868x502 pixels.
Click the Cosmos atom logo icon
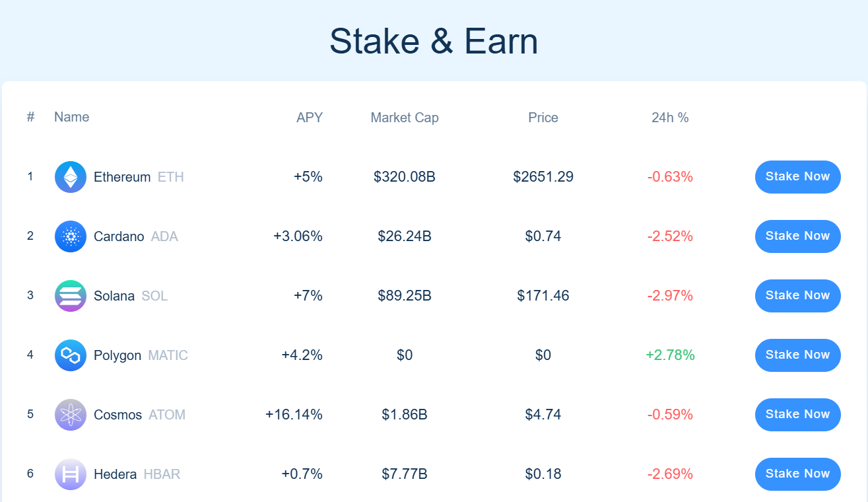71,415
